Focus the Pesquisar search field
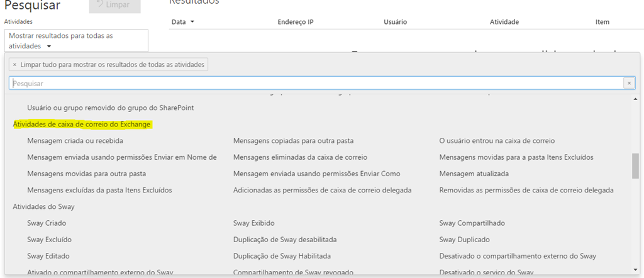 click(316, 84)
